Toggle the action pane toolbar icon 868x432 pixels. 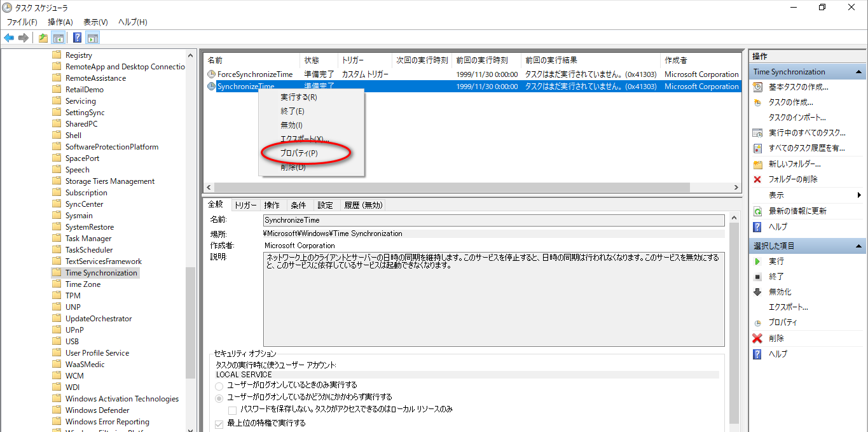tap(93, 38)
